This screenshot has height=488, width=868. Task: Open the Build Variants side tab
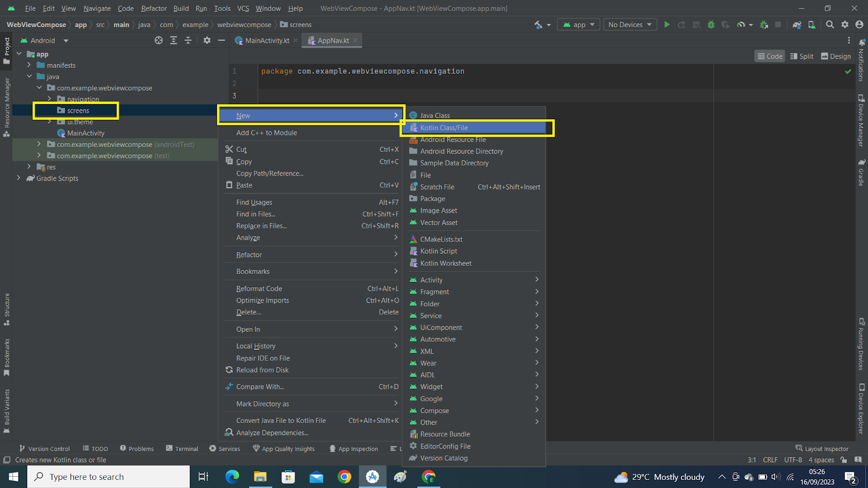click(x=7, y=411)
